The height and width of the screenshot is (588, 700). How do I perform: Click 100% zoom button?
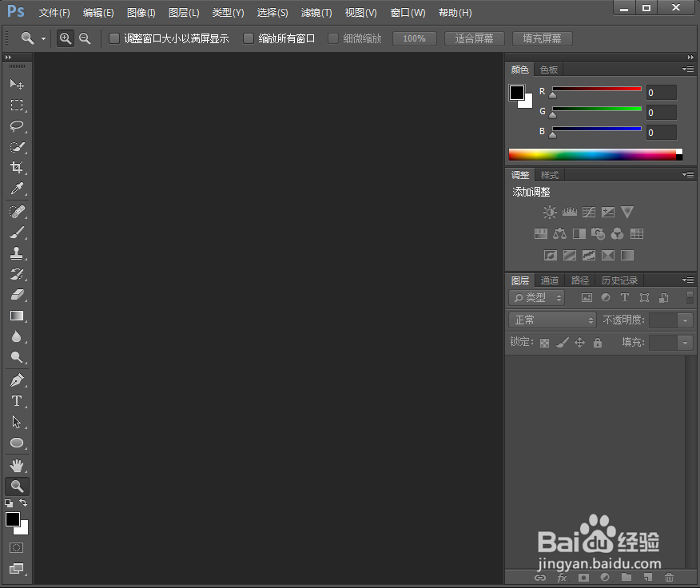[414, 39]
